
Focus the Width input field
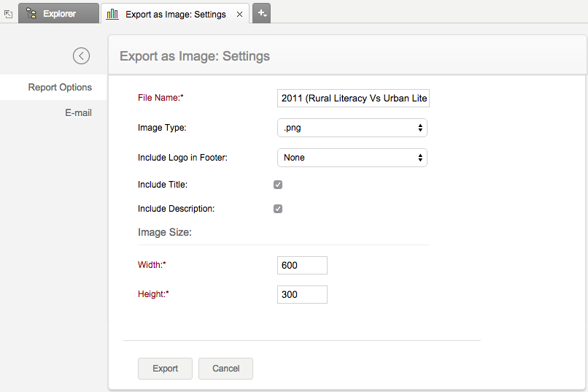pos(302,266)
